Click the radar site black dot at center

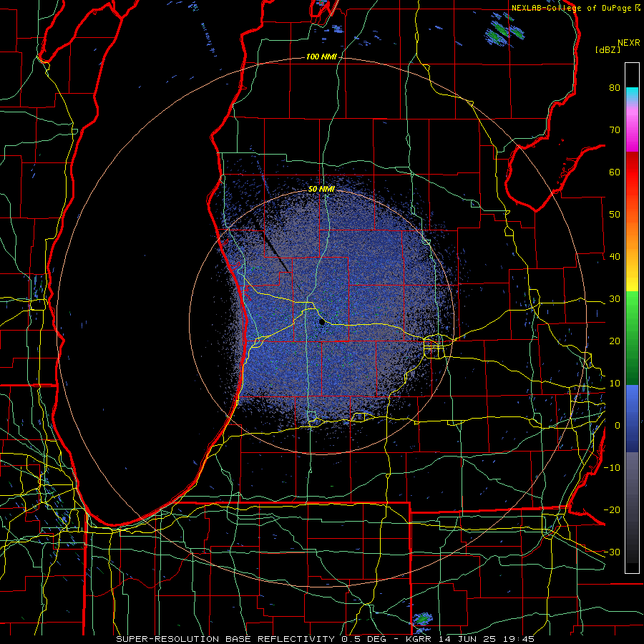[322, 323]
